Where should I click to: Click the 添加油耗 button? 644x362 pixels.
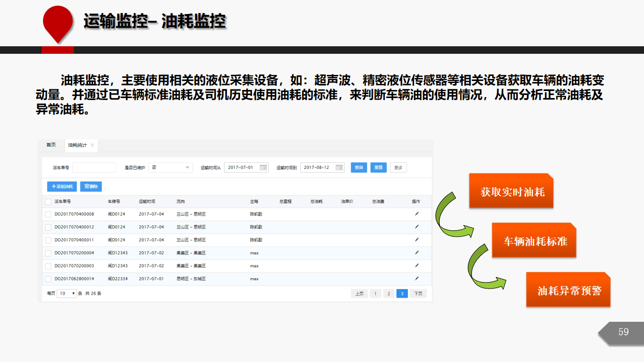[62, 187]
